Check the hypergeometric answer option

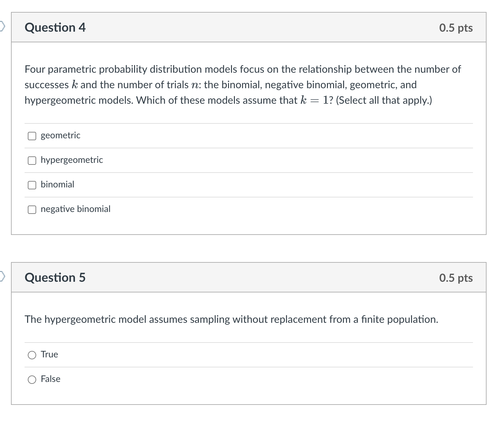(x=31, y=160)
